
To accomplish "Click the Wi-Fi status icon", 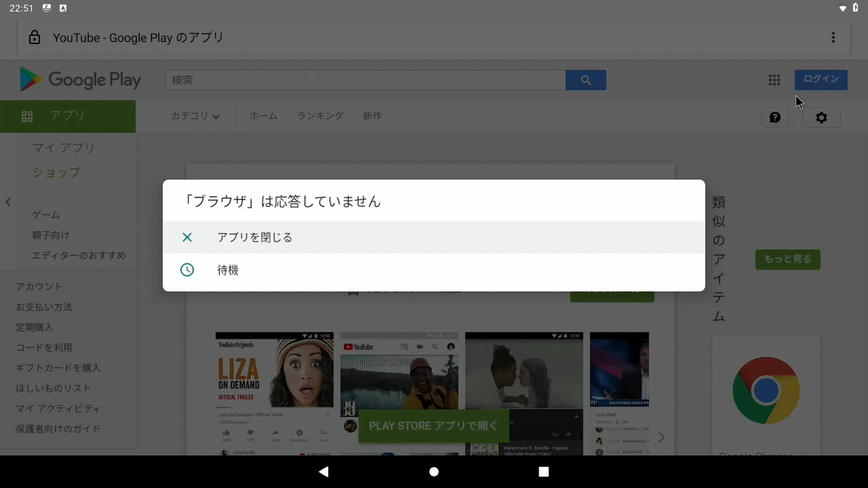I will [x=843, y=8].
